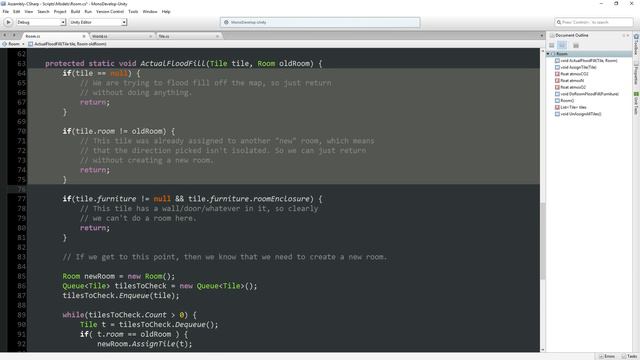Close the Tile.cs tab

pyautogui.click(x=217, y=36)
